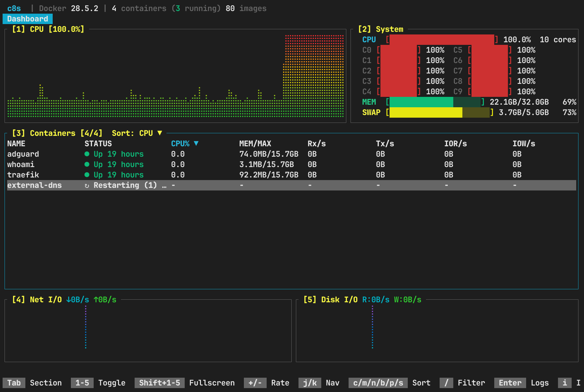Adjust refresh rate via +/- hint

[255, 383]
